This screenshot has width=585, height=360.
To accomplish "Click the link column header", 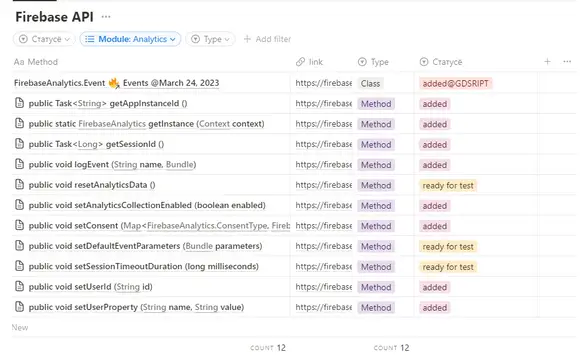I will (309, 62).
